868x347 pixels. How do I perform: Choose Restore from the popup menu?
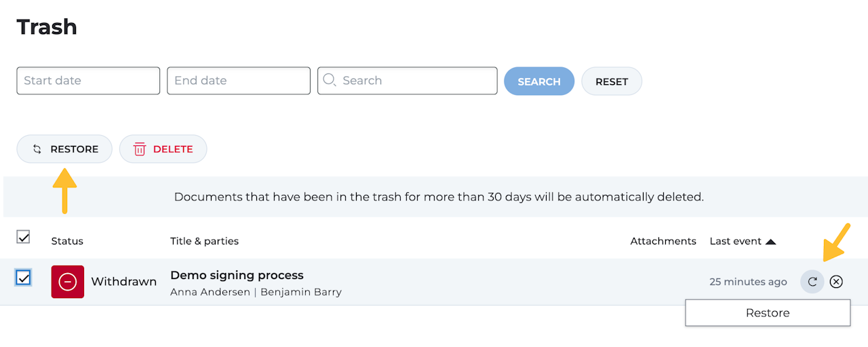[768, 313]
